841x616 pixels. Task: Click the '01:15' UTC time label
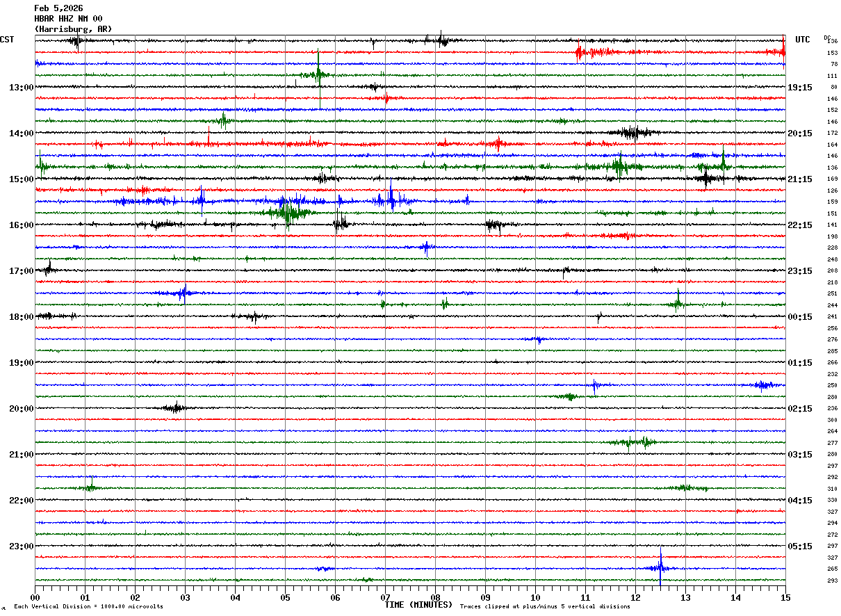[x=800, y=363]
